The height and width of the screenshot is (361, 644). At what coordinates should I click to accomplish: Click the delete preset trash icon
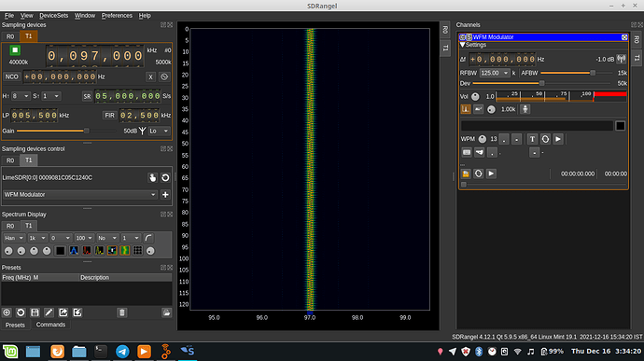pyautogui.click(x=121, y=312)
